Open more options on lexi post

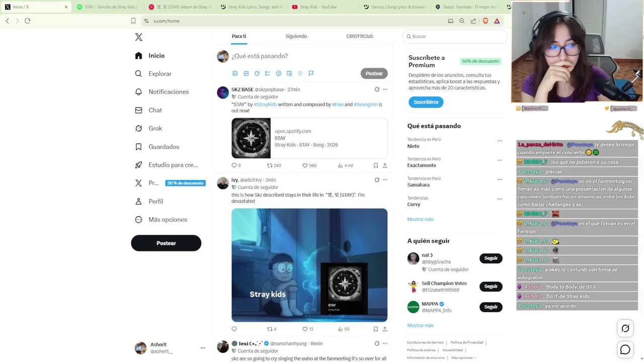click(385, 343)
